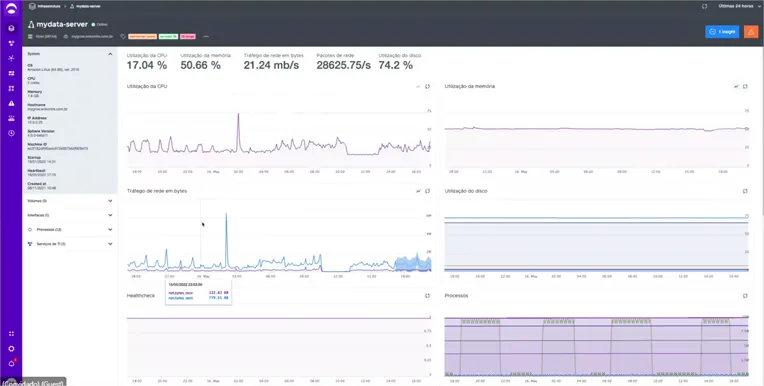Screen dimensions: 764x386
Task: Click the Processos chart title
Action: (456, 295)
